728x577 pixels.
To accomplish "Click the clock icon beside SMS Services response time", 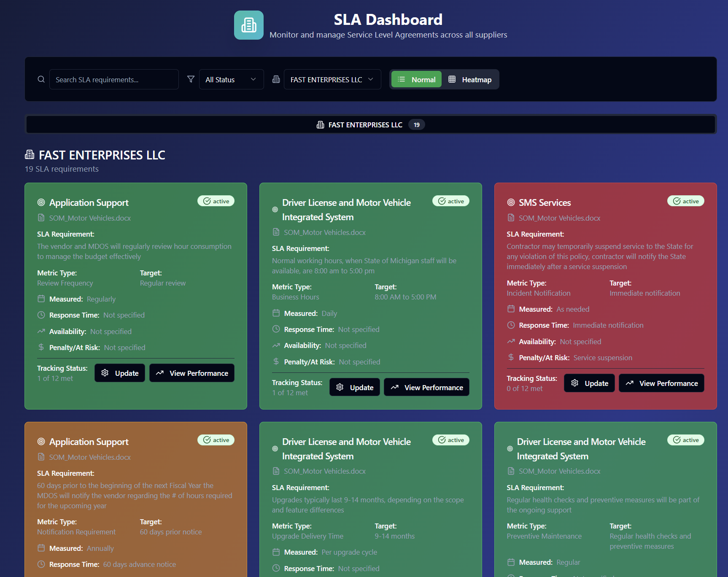I will (511, 325).
